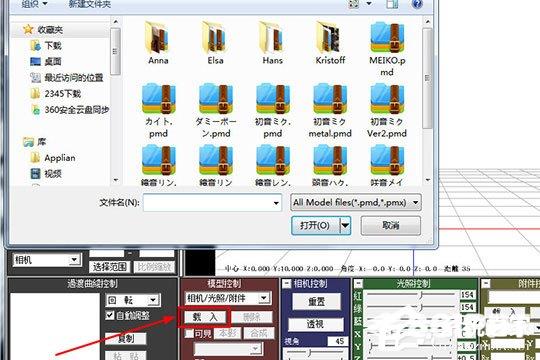
Task: Open the Applian library
Action: click(53, 158)
